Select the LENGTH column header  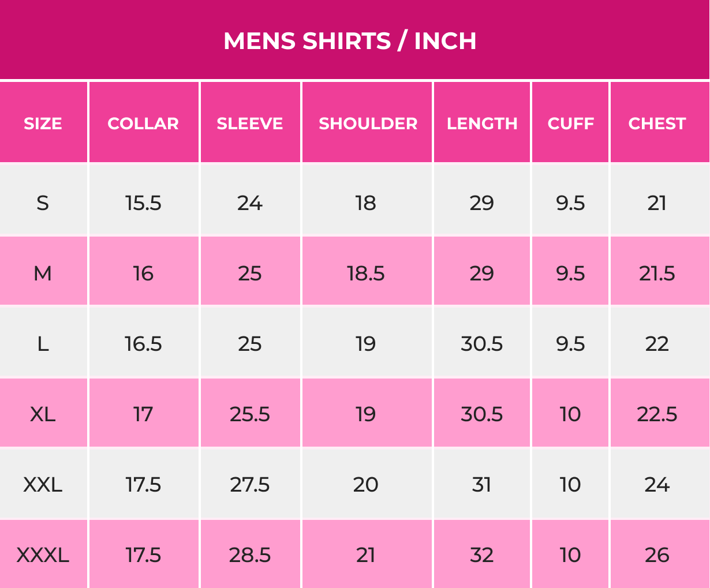(x=482, y=123)
